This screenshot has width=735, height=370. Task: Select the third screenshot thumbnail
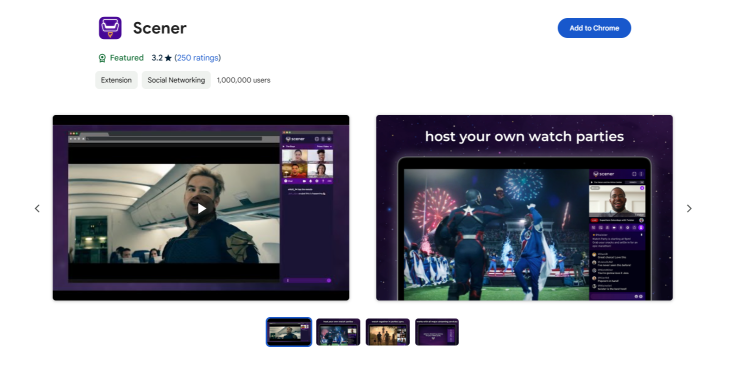388,332
